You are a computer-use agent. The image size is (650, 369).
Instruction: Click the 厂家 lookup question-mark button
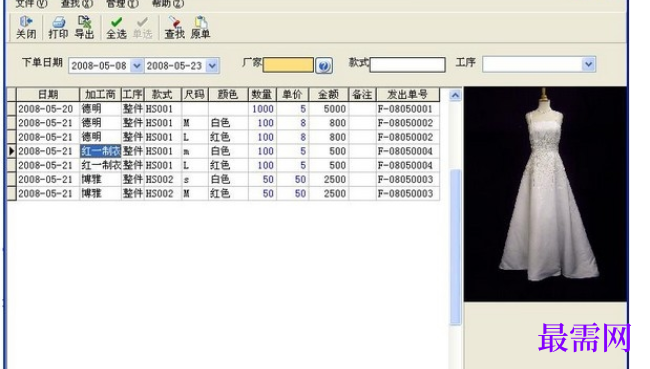(324, 66)
